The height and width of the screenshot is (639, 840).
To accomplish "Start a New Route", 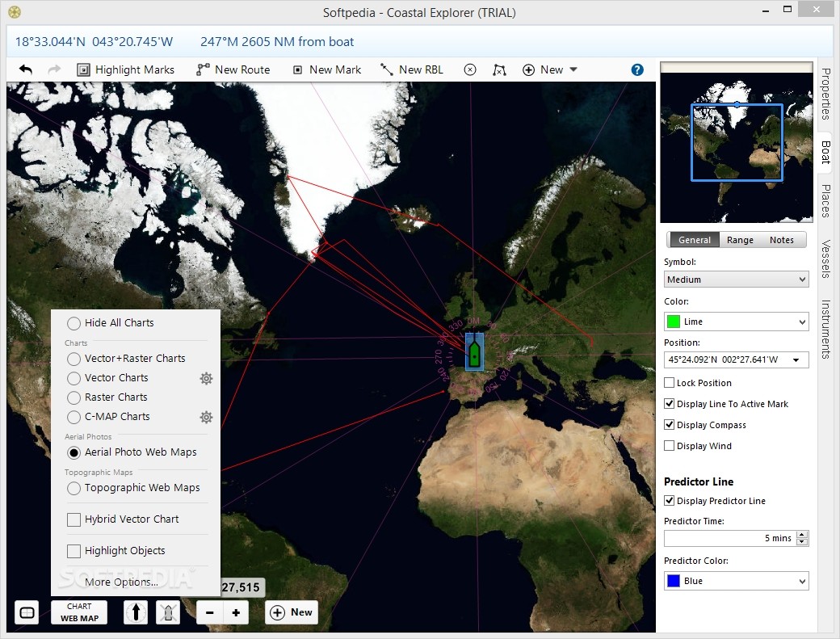I will tap(233, 69).
